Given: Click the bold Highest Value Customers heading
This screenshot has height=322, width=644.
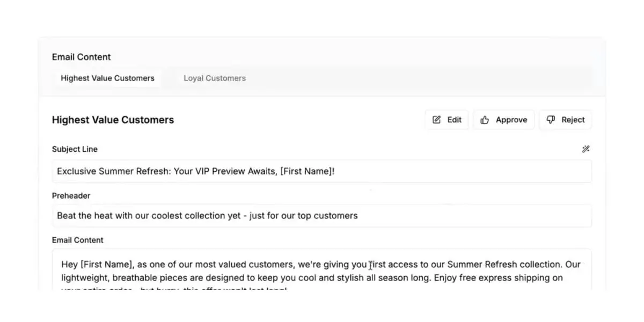Looking at the screenshot, I should point(113,120).
